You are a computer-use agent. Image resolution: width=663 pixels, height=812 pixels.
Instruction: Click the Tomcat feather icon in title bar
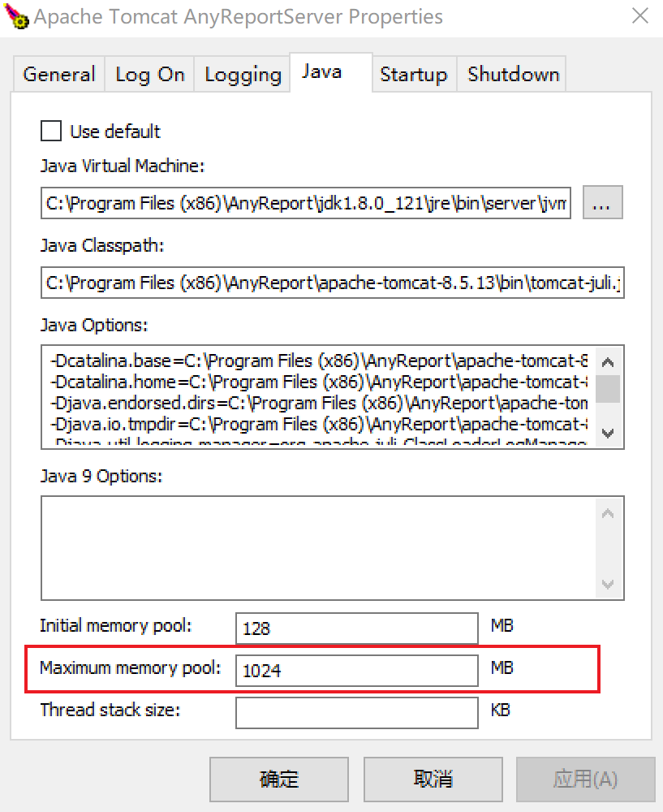(16, 15)
